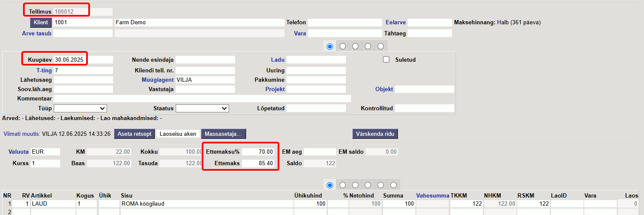Select fifth radio button in header group
This screenshot has height=215, width=644.
click(x=381, y=46)
